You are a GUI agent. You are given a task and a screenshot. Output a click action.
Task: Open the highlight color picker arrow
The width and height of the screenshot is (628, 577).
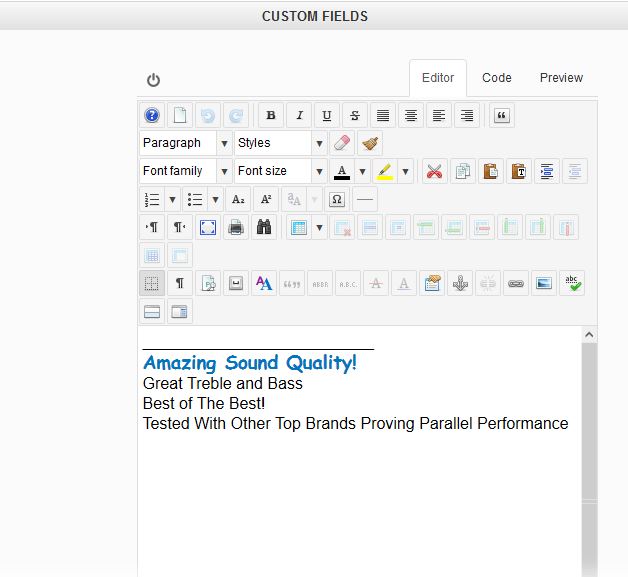pyautogui.click(x=405, y=171)
